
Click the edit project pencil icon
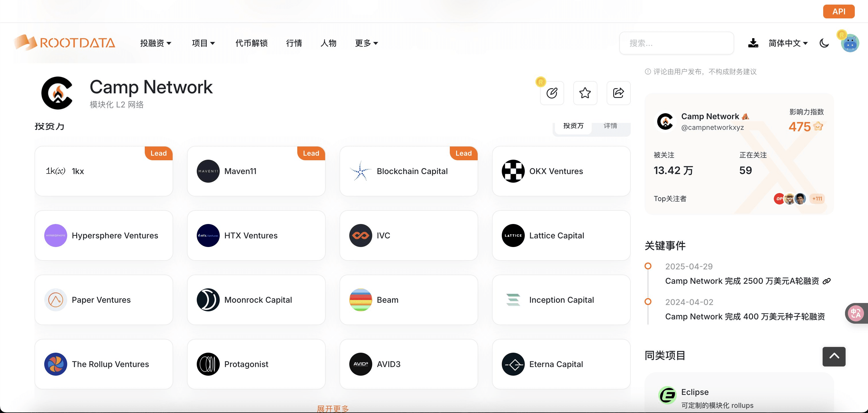pos(552,93)
